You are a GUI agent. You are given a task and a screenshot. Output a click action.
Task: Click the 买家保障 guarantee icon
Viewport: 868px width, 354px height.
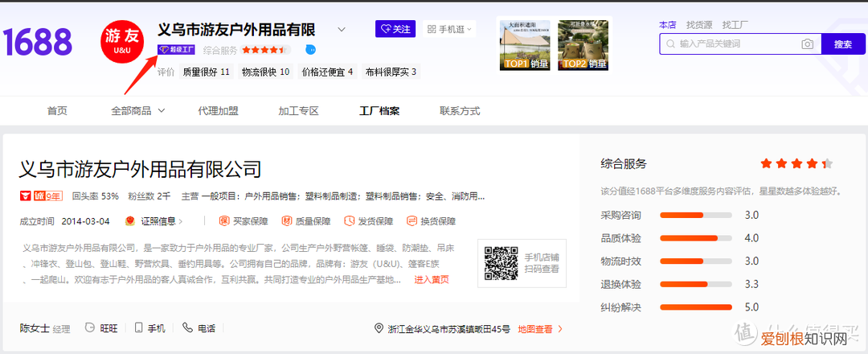pos(224,221)
